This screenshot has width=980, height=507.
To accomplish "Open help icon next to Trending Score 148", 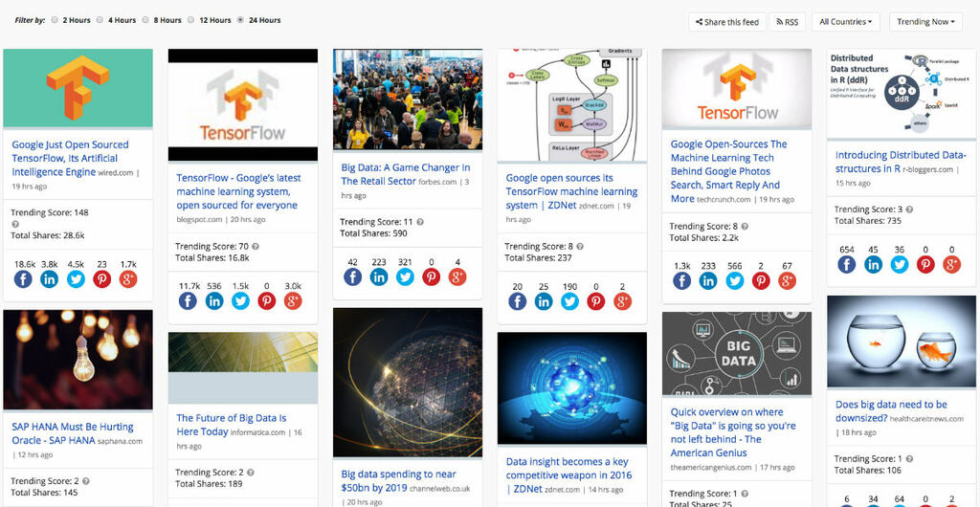I will click(15, 224).
